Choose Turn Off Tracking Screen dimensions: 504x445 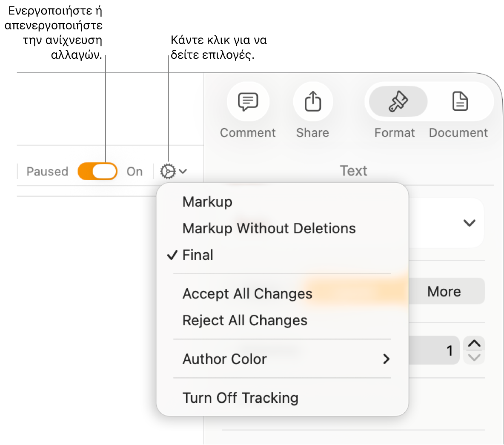(x=241, y=398)
